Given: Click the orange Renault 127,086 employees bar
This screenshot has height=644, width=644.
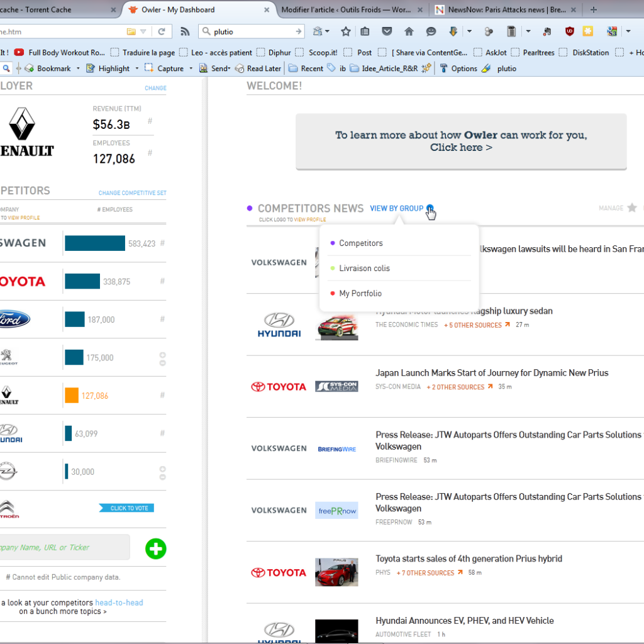Looking at the screenshot, I should coord(72,396).
